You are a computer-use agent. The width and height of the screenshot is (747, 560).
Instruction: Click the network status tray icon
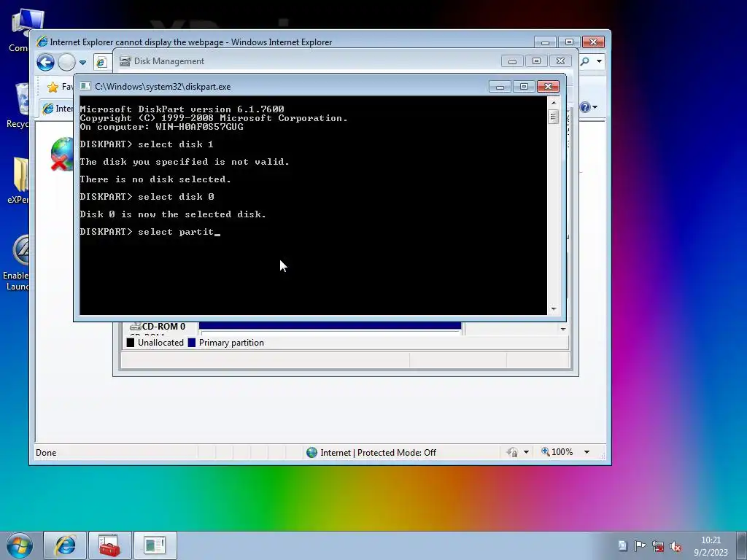[x=658, y=546]
